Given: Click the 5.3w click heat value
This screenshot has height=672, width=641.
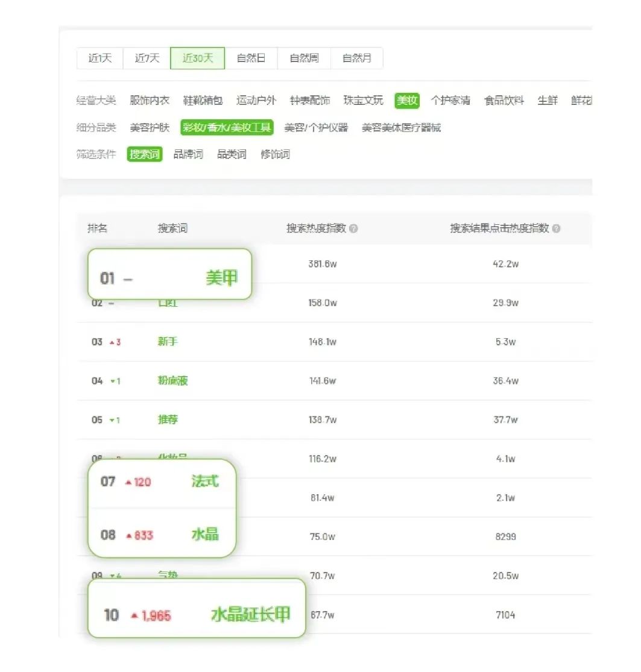Looking at the screenshot, I should point(505,342).
